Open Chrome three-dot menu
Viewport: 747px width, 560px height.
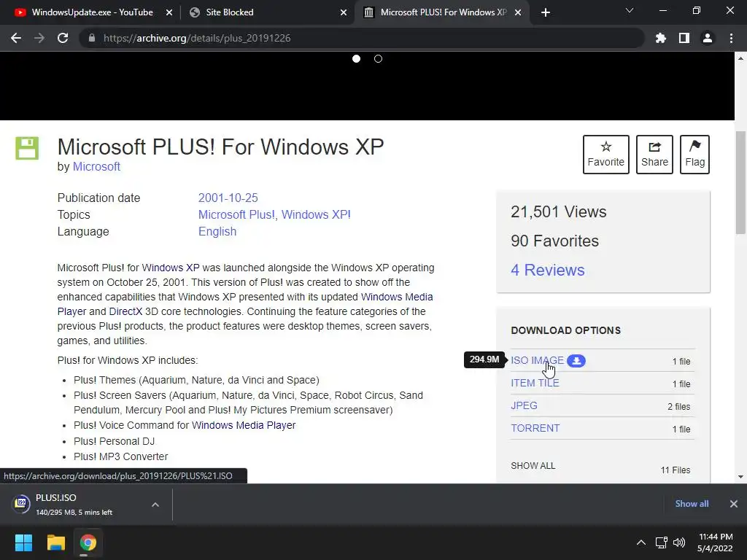click(731, 38)
